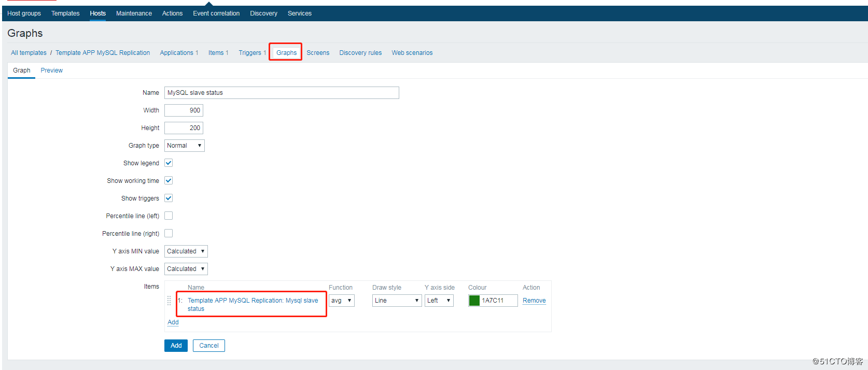868x370 pixels.
Task: Enable Percentile line (right) checkbox
Action: click(x=169, y=233)
